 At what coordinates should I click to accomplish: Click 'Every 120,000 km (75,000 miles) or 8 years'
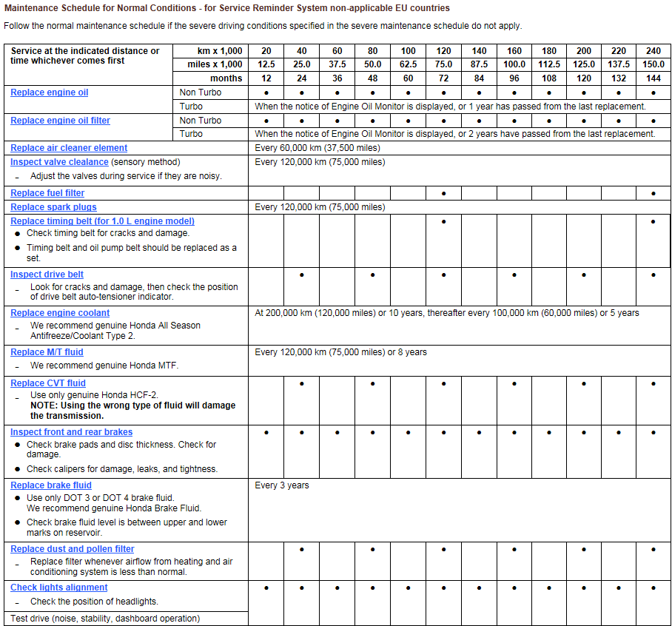click(x=340, y=352)
